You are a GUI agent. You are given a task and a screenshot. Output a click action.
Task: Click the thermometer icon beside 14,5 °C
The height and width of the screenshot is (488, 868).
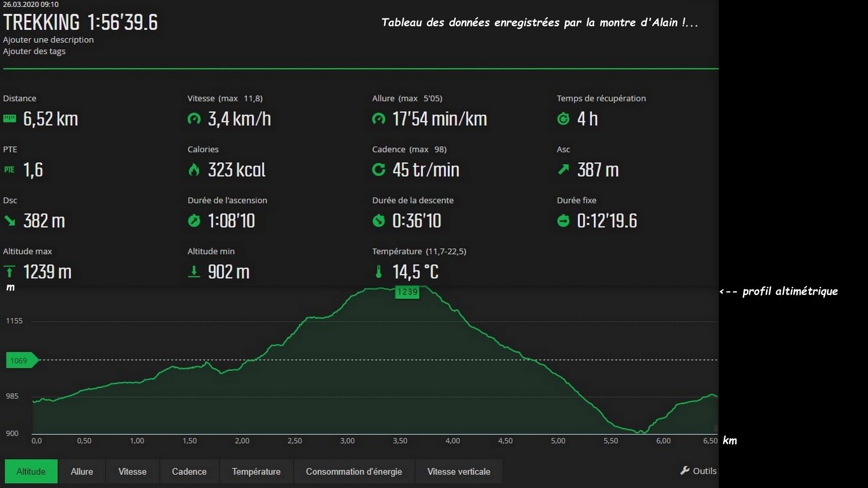pyautogui.click(x=379, y=272)
